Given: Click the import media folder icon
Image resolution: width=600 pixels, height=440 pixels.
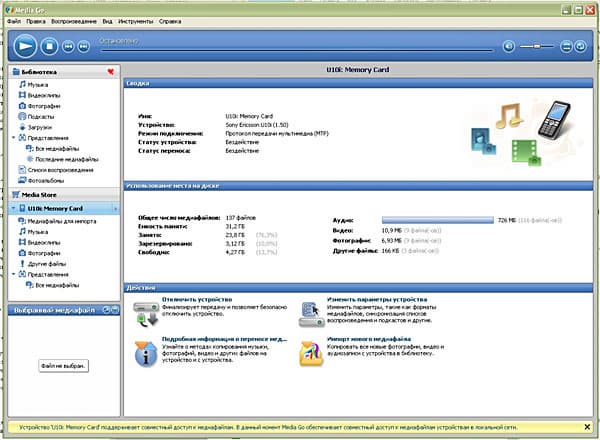Looking at the screenshot, I should [311, 354].
